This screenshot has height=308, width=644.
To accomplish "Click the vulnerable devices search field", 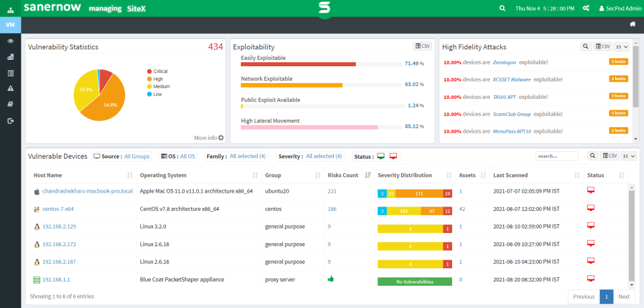I will click(x=557, y=156).
